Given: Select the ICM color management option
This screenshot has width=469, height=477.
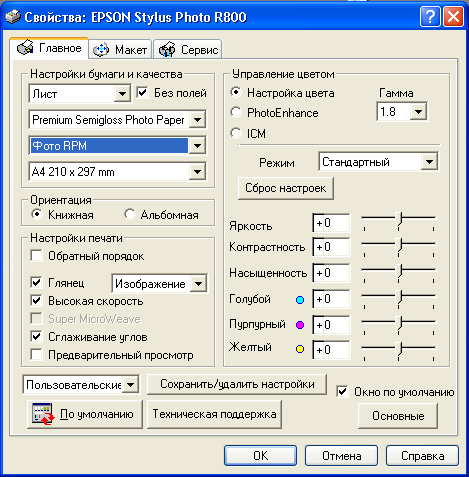Looking at the screenshot, I should pyautogui.click(x=236, y=133).
